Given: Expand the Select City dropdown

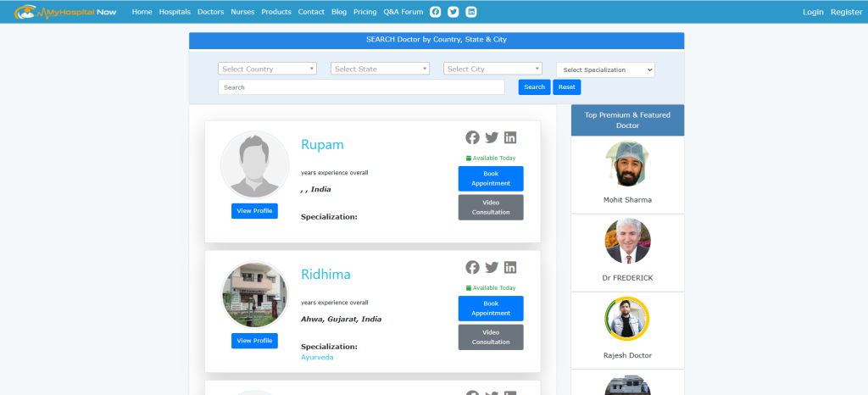Looking at the screenshot, I should pyautogui.click(x=492, y=70).
